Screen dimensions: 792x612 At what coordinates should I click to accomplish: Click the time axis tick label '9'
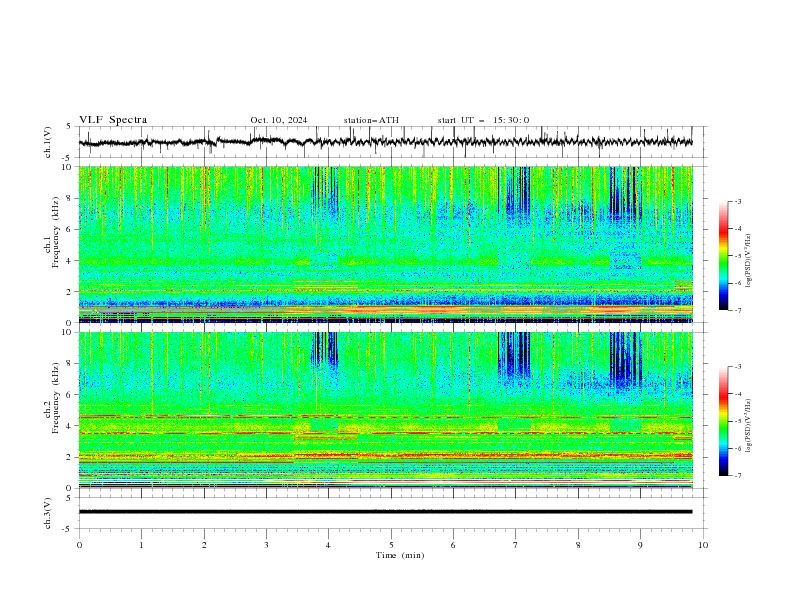641,545
